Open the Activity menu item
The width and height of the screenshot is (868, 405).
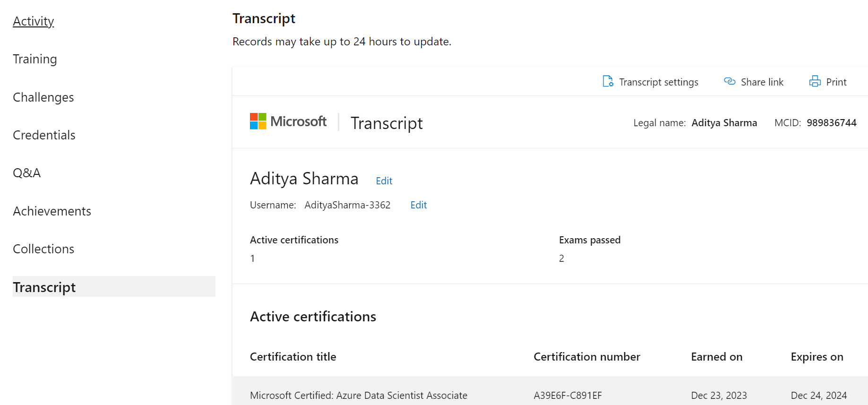tap(34, 21)
